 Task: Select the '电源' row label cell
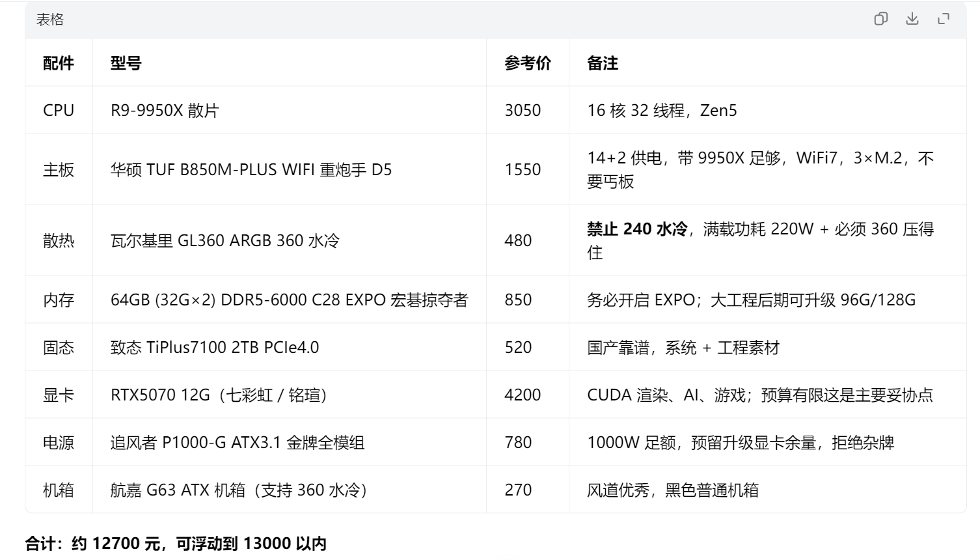(x=59, y=442)
